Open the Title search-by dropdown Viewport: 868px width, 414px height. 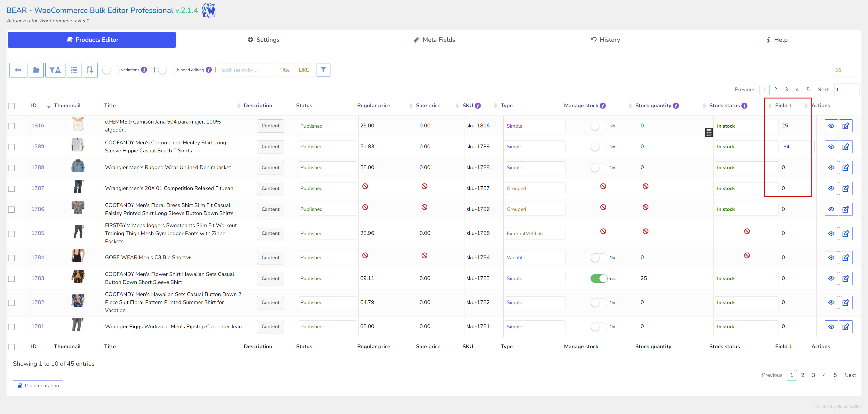click(287, 70)
